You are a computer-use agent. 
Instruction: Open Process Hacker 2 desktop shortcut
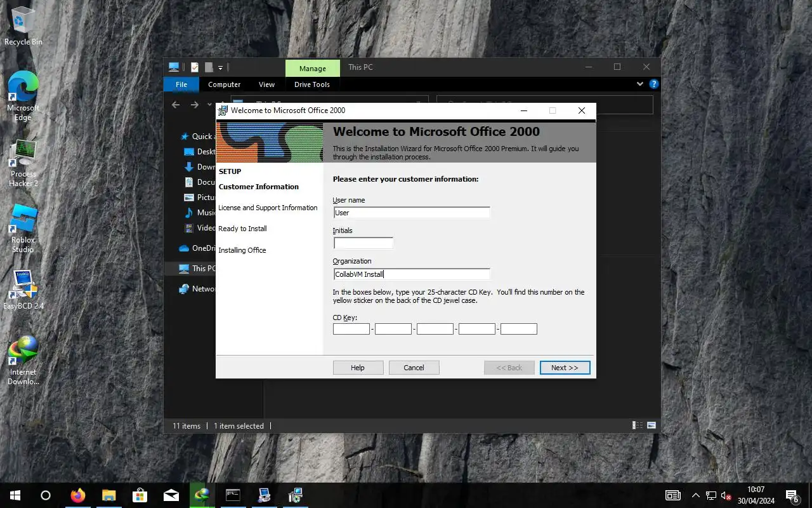coord(23,163)
